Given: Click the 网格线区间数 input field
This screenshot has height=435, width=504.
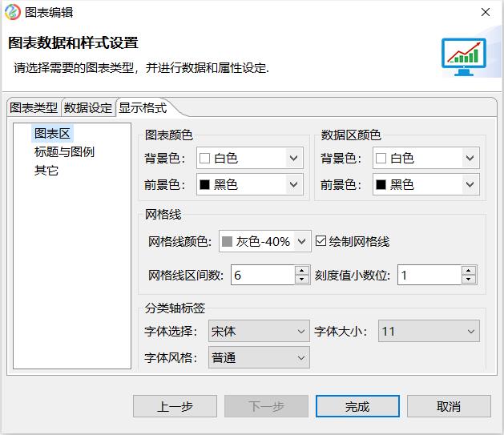Looking at the screenshot, I should pyautogui.click(x=263, y=275).
